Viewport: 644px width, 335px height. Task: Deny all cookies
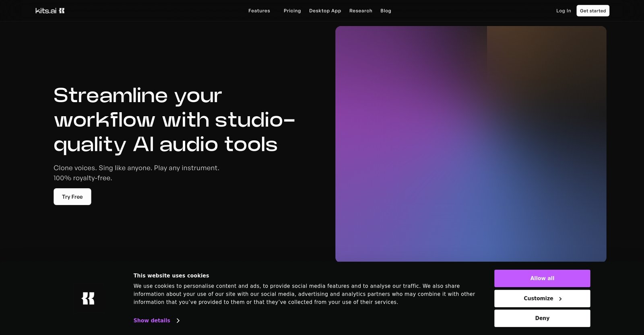click(542, 318)
